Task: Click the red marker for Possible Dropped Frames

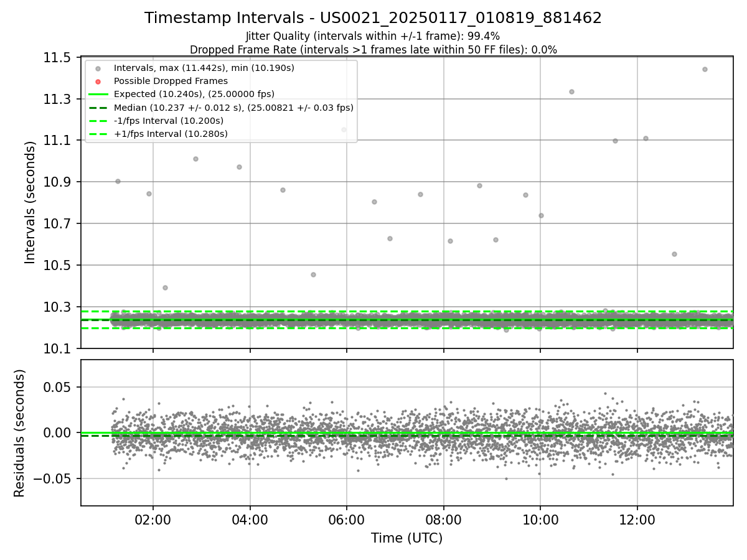Action: point(98,81)
